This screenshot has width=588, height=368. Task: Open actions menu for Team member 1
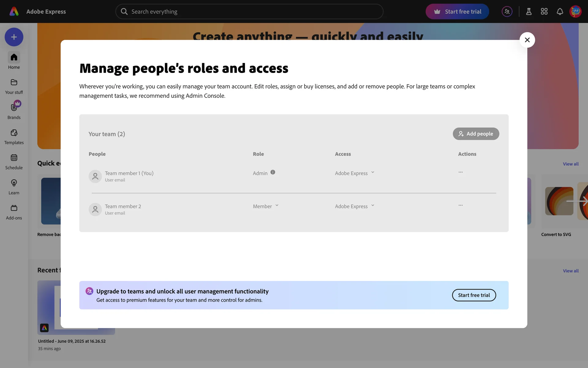[x=460, y=172]
